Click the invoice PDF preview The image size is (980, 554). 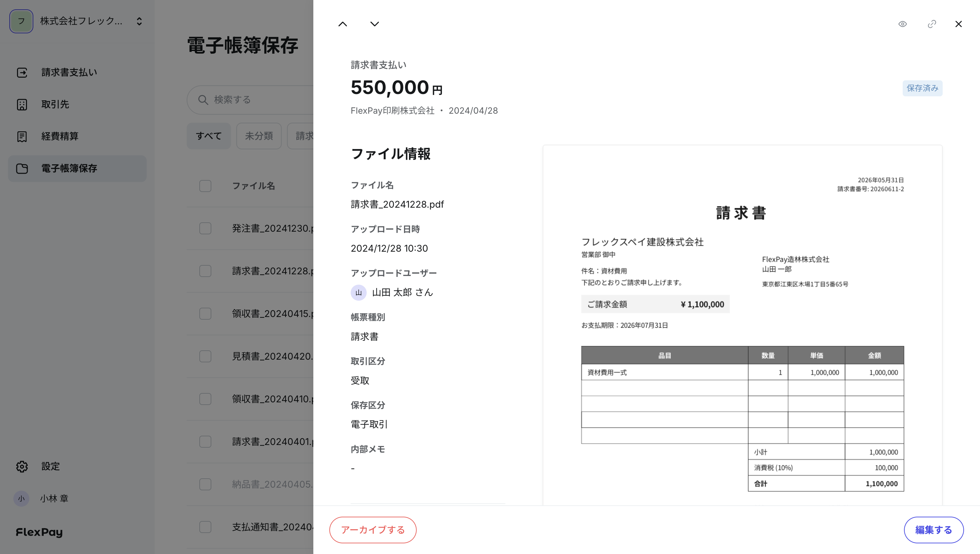click(x=742, y=325)
